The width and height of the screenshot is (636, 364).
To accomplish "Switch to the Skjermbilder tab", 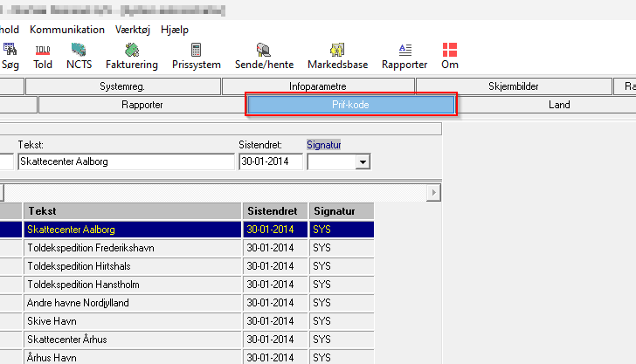I will [x=513, y=86].
